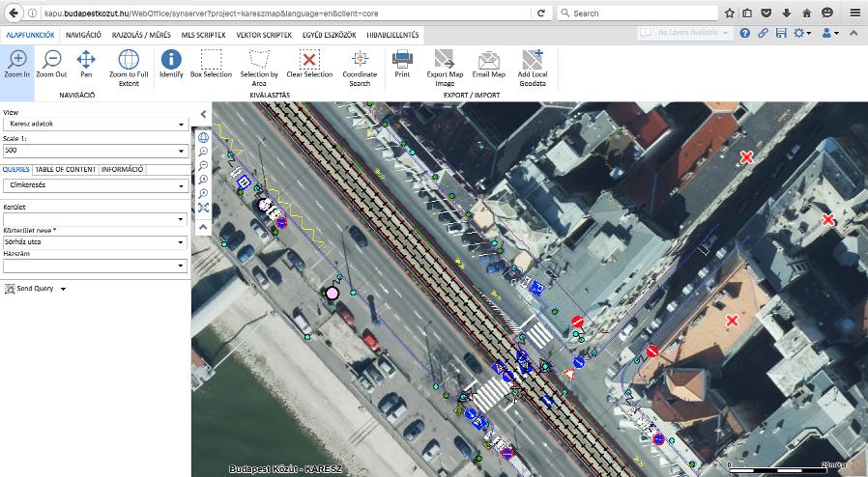Open the Házszám dropdown
Image resolution: width=868 pixels, height=477 pixels.
[x=96, y=266]
